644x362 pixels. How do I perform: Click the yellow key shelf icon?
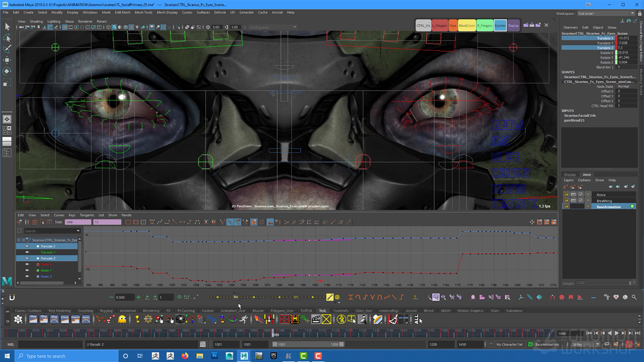point(137,319)
